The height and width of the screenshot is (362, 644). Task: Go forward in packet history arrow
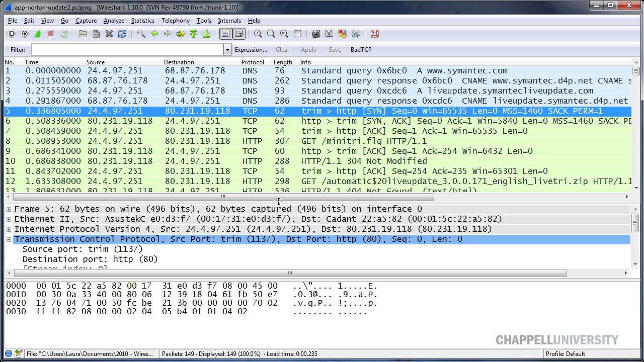coord(168,34)
